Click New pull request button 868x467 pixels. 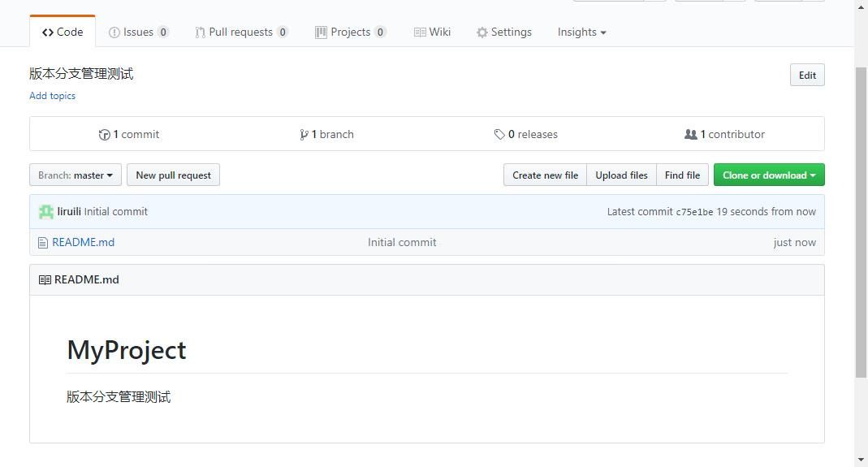tap(173, 175)
